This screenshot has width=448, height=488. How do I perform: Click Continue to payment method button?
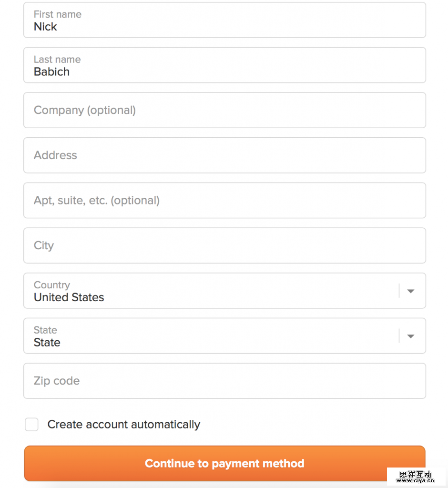tap(224, 464)
